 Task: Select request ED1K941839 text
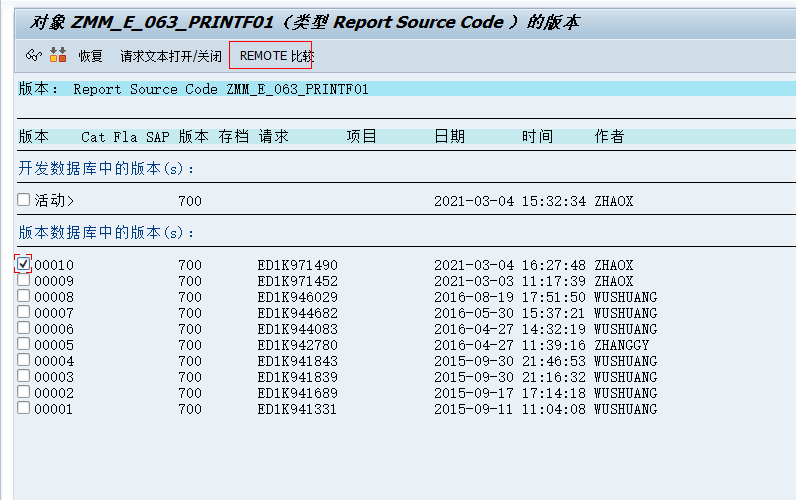(x=297, y=377)
